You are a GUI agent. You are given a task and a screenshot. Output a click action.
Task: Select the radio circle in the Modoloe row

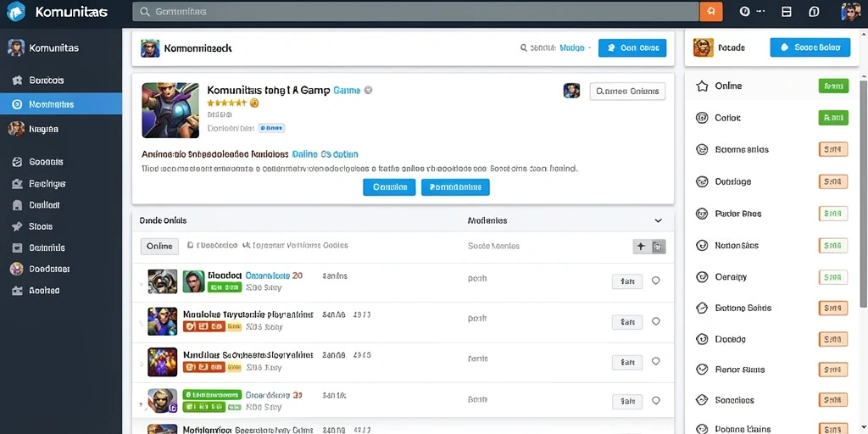click(x=655, y=321)
